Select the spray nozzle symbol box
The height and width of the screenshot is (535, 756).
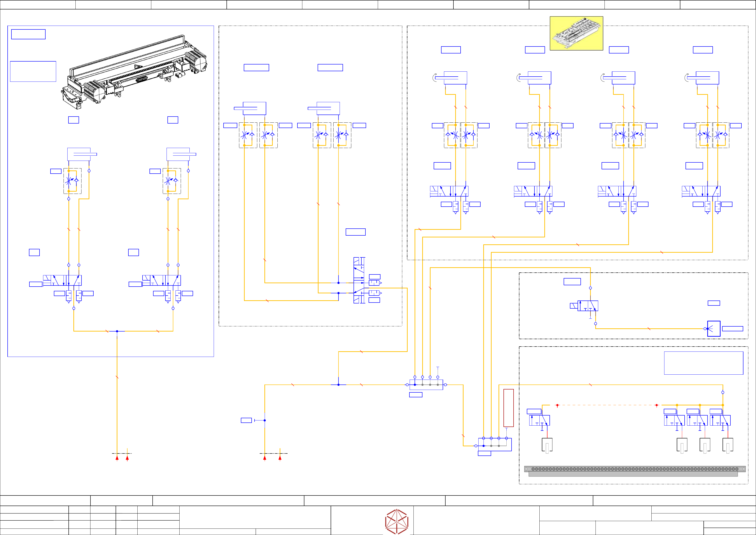point(714,328)
